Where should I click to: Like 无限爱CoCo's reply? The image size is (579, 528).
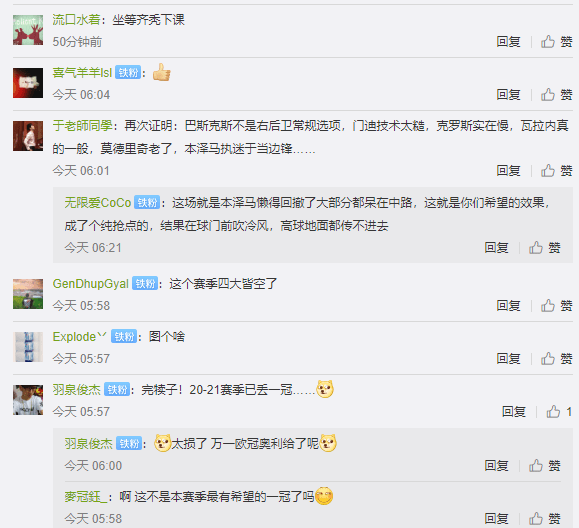pos(545,248)
